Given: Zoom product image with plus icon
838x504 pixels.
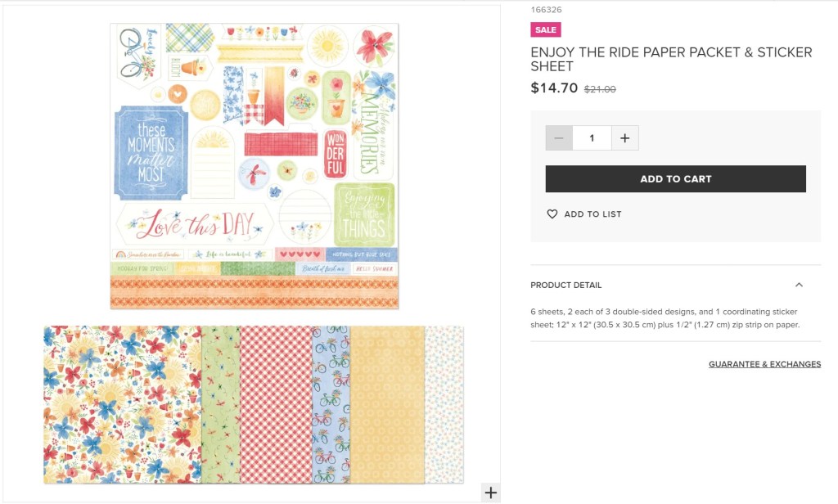Looking at the screenshot, I should point(490,493).
